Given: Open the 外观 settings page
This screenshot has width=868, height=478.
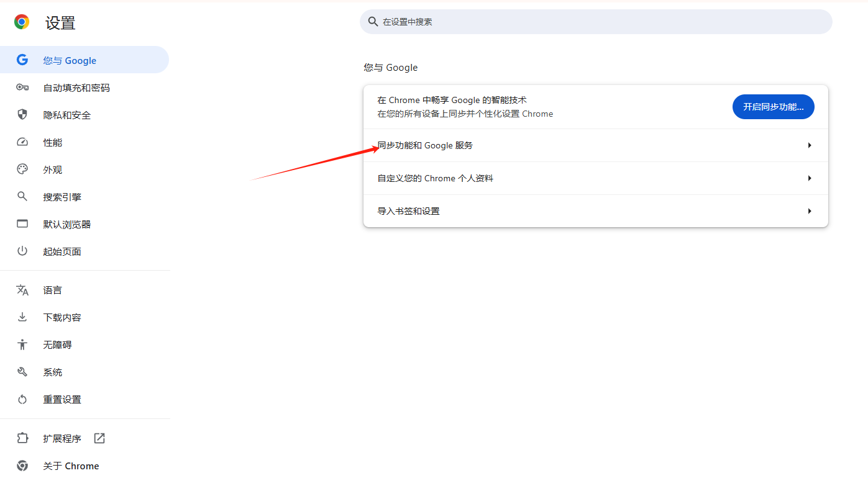Looking at the screenshot, I should pos(85,169).
